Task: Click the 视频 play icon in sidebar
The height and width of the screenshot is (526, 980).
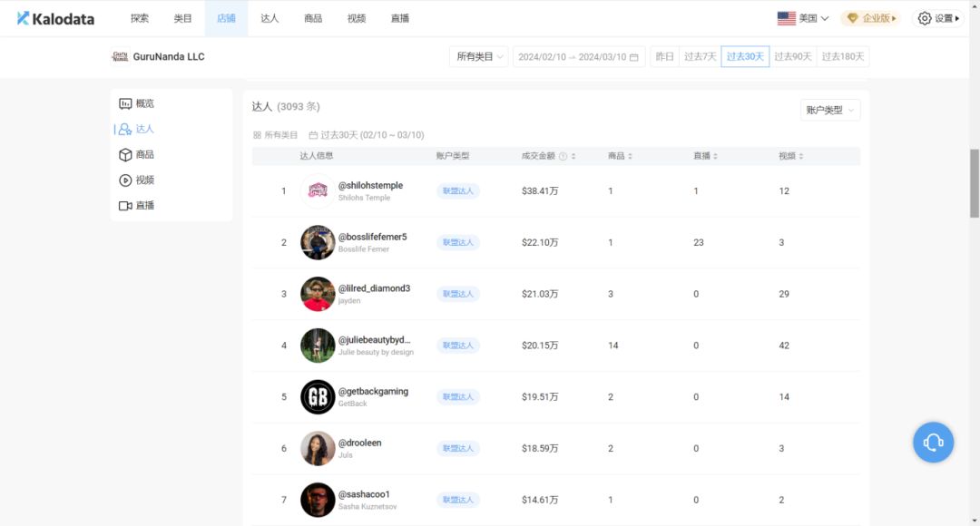Action: tap(125, 180)
